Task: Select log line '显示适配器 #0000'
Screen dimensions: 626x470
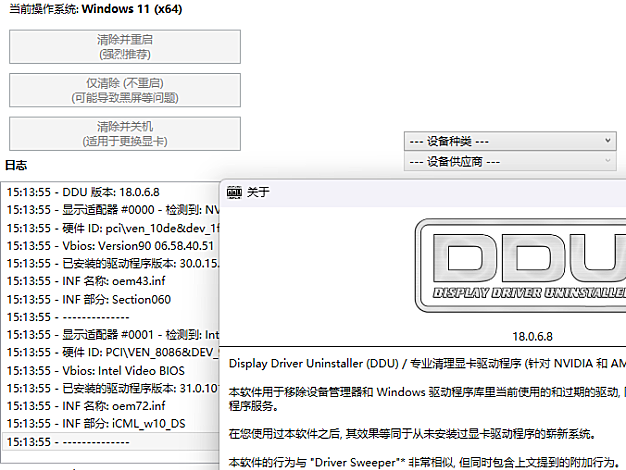Action: click(x=111, y=210)
